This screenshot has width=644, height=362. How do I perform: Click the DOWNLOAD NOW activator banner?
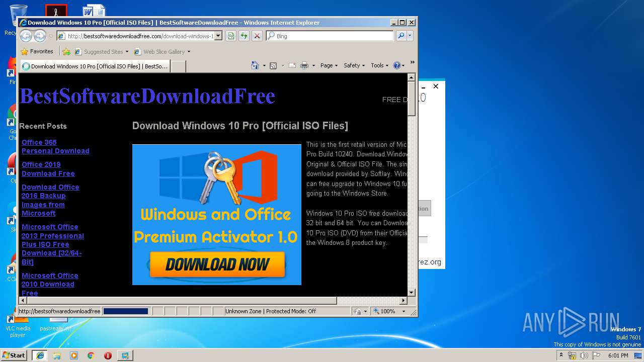coord(217,215)
